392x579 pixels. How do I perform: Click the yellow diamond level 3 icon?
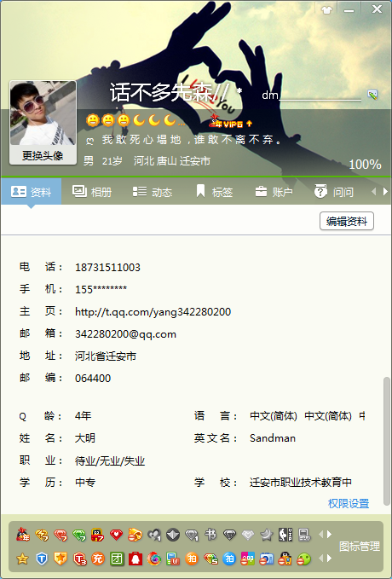point(42,535)
